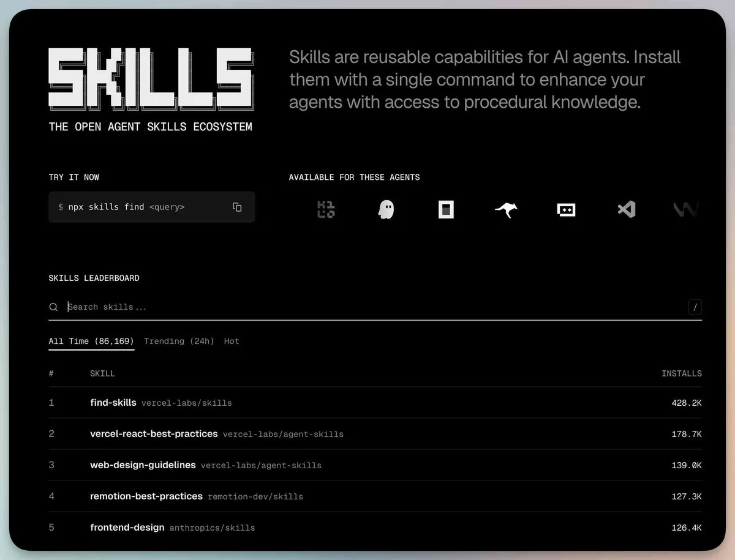This screenshot has width=735, height=560.
Task: Switch to the Trending (24h) tab
Action: [x=179, y=341]
